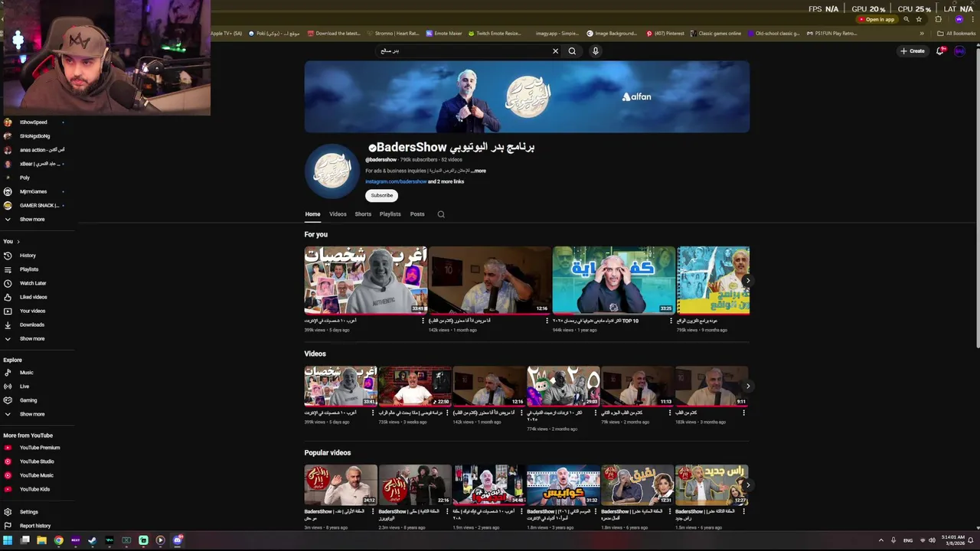Open All Bookmarks folder

[x=956, y=34]
